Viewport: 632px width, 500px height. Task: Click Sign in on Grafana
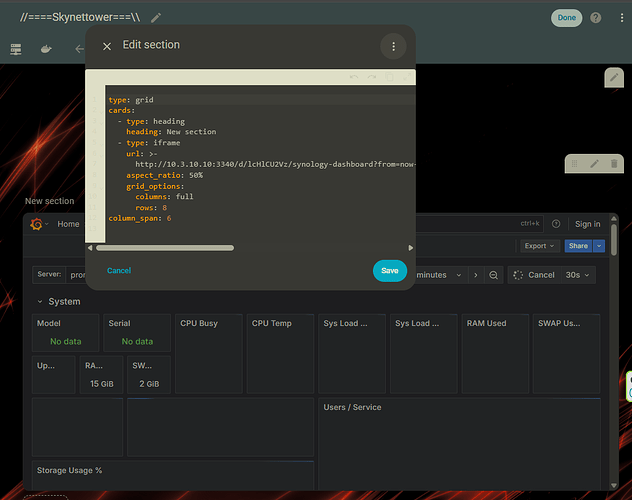587,224
